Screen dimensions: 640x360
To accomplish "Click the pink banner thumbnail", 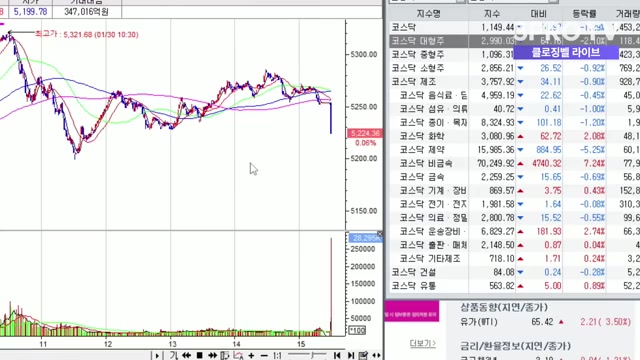I will point(412,311).
